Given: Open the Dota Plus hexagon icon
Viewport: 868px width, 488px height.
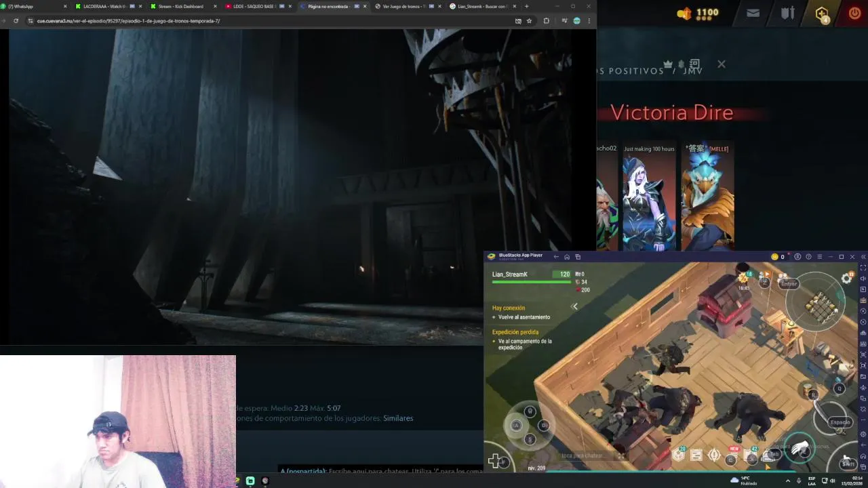Looking at the screenshot, I should point(822,14).
